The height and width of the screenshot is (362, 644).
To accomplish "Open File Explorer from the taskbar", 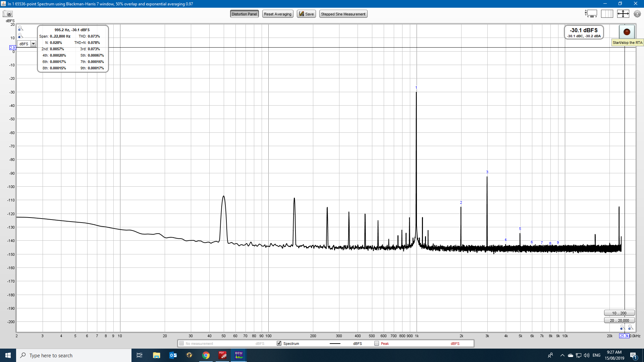I will tap(156, 355).
